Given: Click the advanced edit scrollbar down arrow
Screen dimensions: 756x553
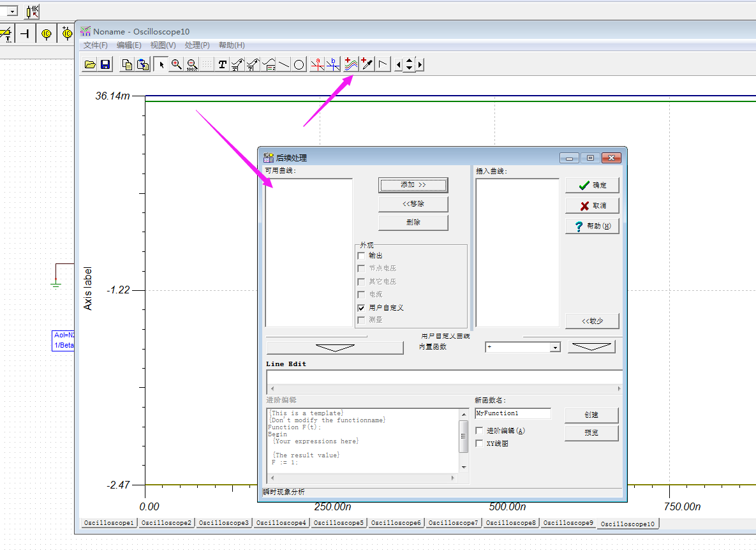Looking at the screenshot, I should (463, 467).
